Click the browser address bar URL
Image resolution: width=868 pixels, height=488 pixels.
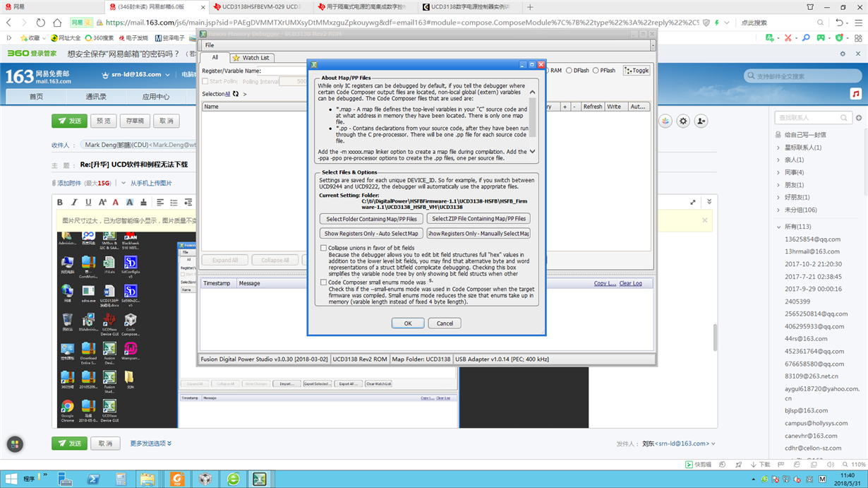tap(402, 23)
